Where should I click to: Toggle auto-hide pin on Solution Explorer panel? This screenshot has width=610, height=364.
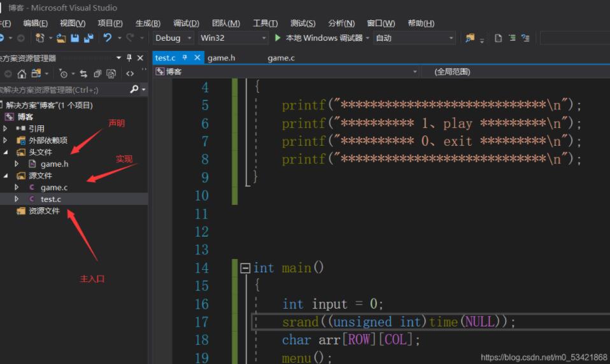tap(129, 58)
